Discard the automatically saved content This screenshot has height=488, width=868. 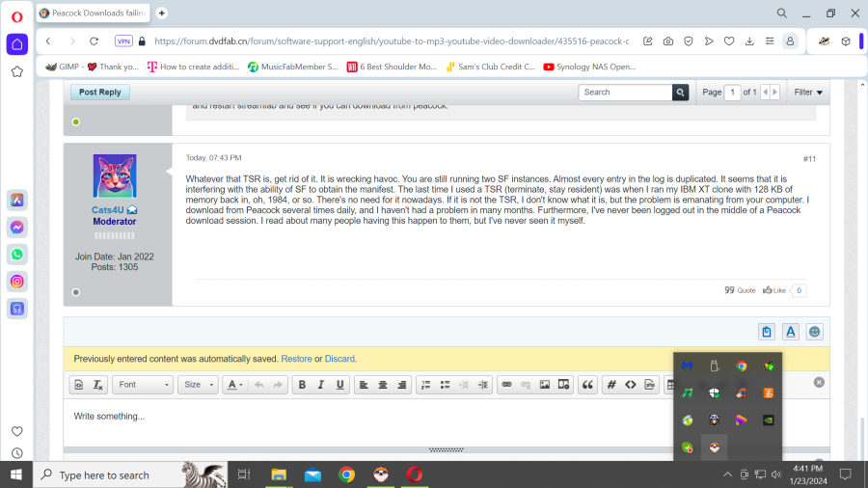tap(339, 359)
